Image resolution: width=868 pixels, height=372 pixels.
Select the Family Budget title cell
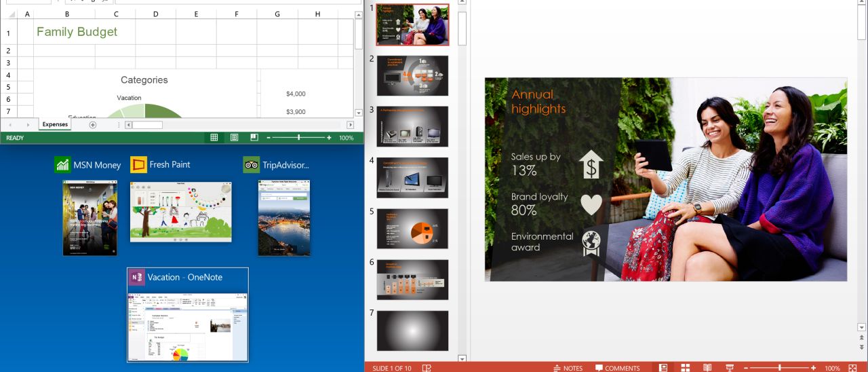click(x=77, y=32)
